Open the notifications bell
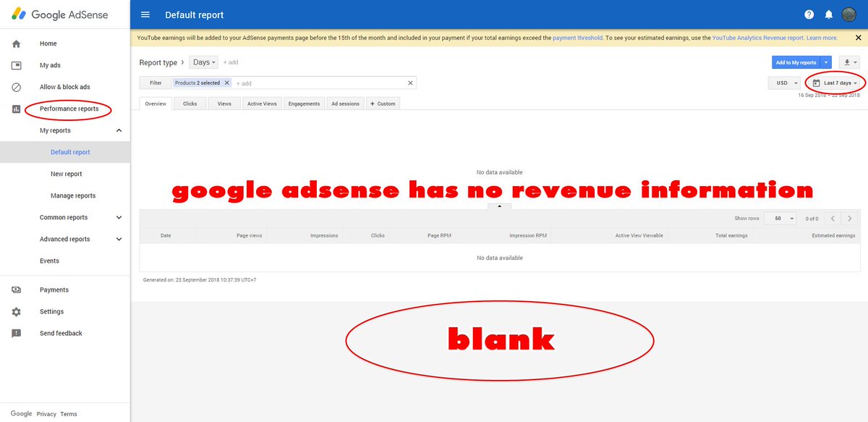The height and width of the screenshot is (422, 868). click(829, 14)
